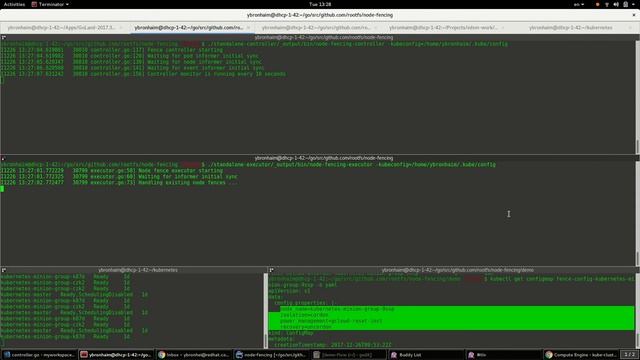The height and width of the screenshot is (360, 640).
Task: Open the Activities overview
Action: (x=14, y=4)
